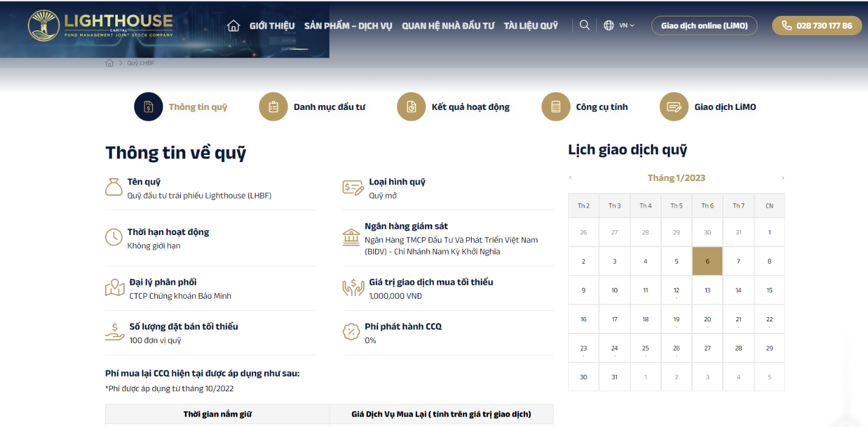Open the TÀI LIỆU QUỸ menu item
This screenshot has height=427, width=868.
click(531, 26)
